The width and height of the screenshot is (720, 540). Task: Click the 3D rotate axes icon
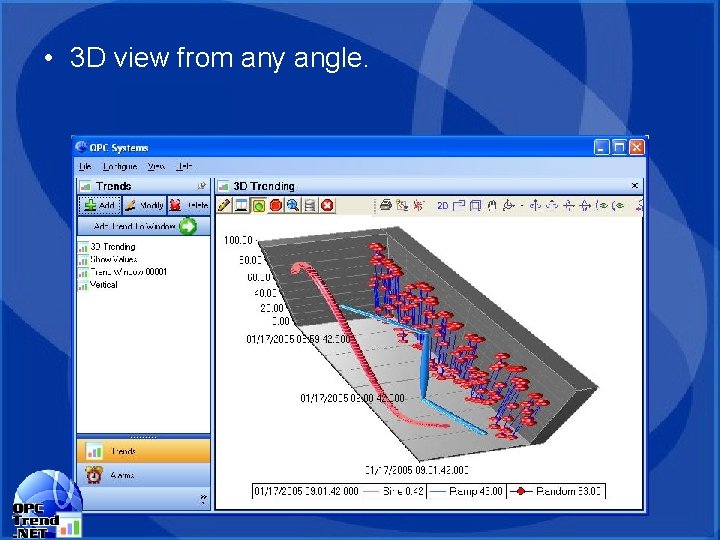pos(508,205)
